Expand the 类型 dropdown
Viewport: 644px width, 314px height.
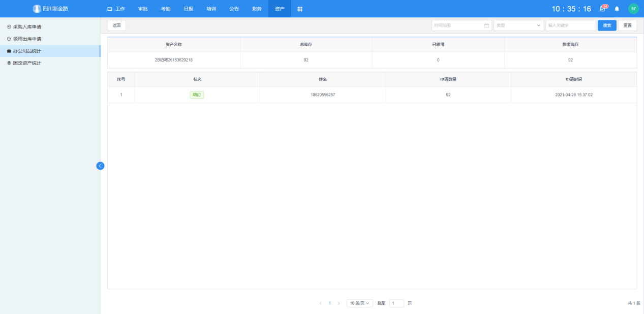[x=518, y=25]
